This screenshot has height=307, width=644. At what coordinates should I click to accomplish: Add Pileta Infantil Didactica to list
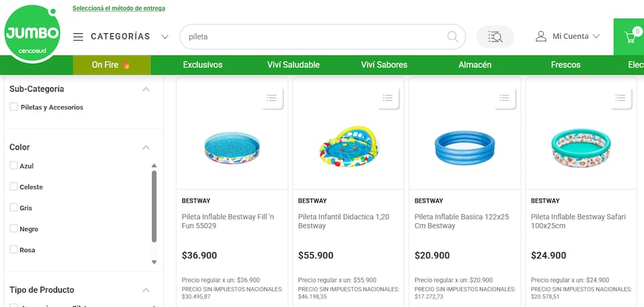pyautogui.click(x=388, y=98)
